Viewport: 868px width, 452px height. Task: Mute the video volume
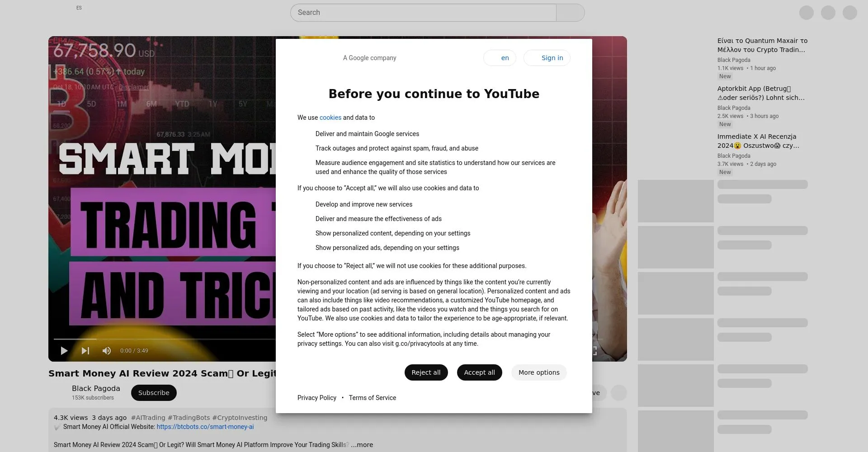pyautogui.click(x=107, y=351)
